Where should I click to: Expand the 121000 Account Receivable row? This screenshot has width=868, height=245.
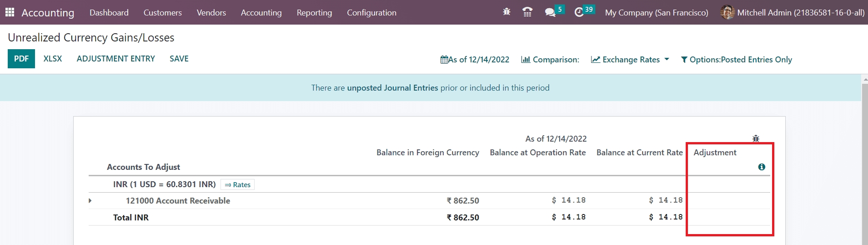pos(90,201)
